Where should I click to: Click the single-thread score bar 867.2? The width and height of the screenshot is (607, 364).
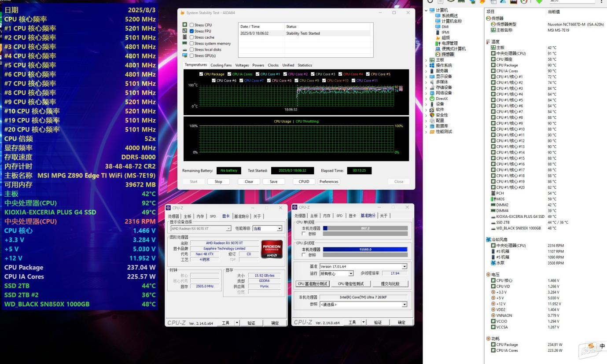[x=365, y=228]
